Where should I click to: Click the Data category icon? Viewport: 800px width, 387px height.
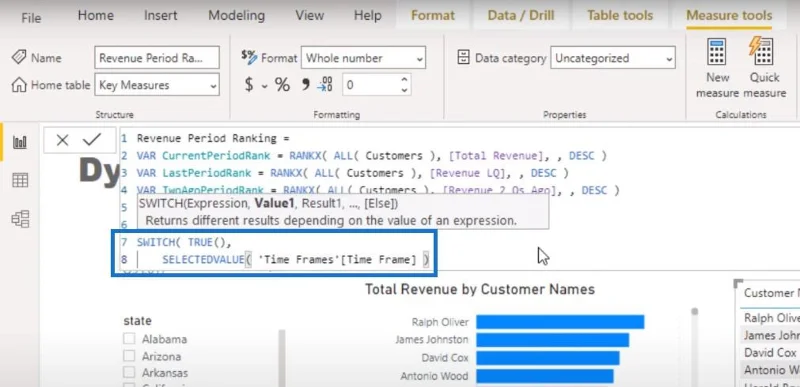coord(463,58)
